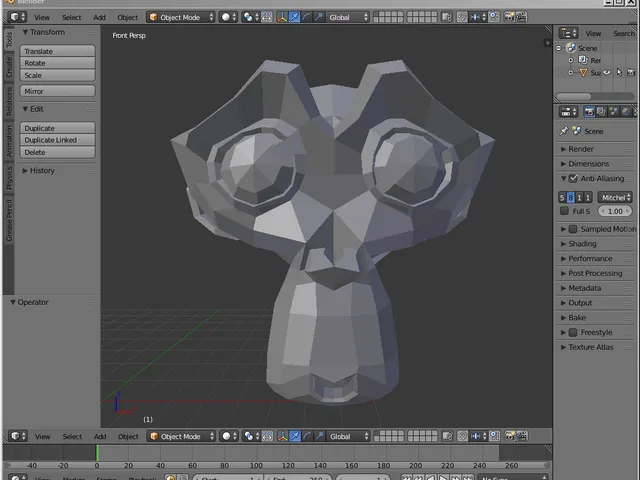Expand the Render panel

594,149
